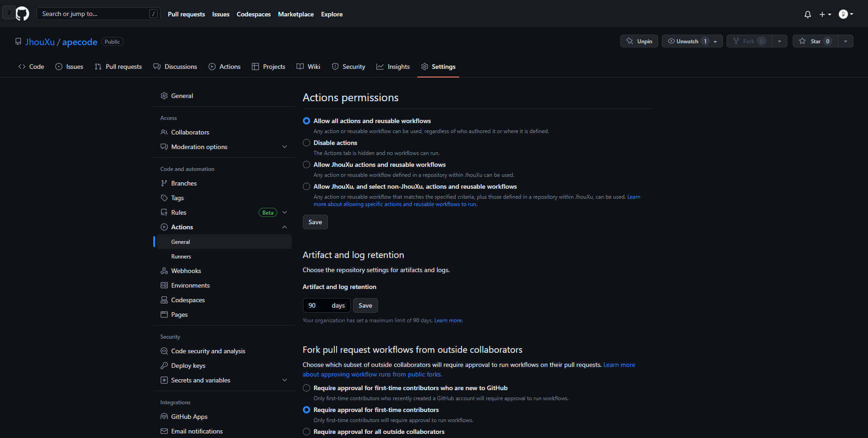Expand the global navigation side toggle

(x=9, y=12)
